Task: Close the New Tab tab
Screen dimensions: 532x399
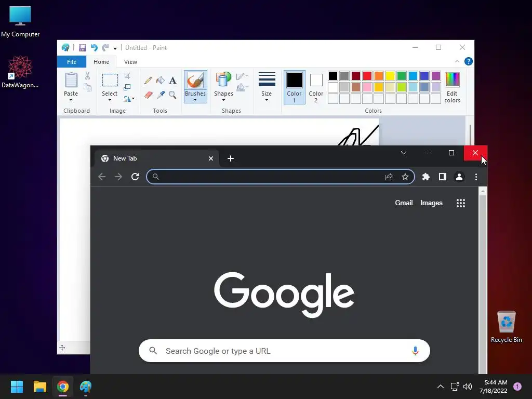Action: point(211,158)
